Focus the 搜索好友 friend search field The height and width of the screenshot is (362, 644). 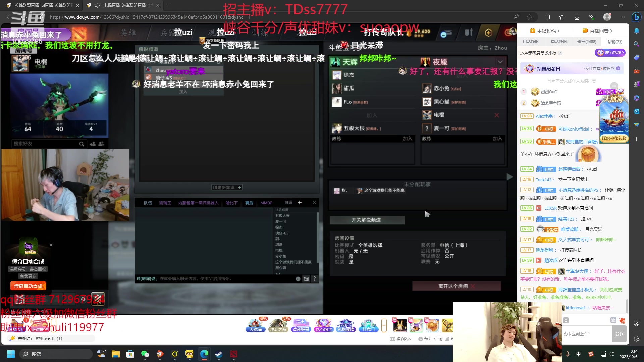45,144
